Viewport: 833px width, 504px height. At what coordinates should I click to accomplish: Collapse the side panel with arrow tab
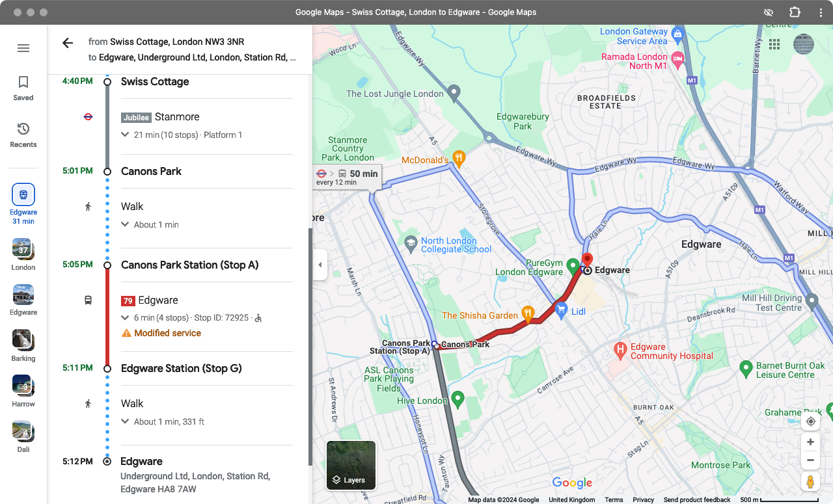pos(320,265)
